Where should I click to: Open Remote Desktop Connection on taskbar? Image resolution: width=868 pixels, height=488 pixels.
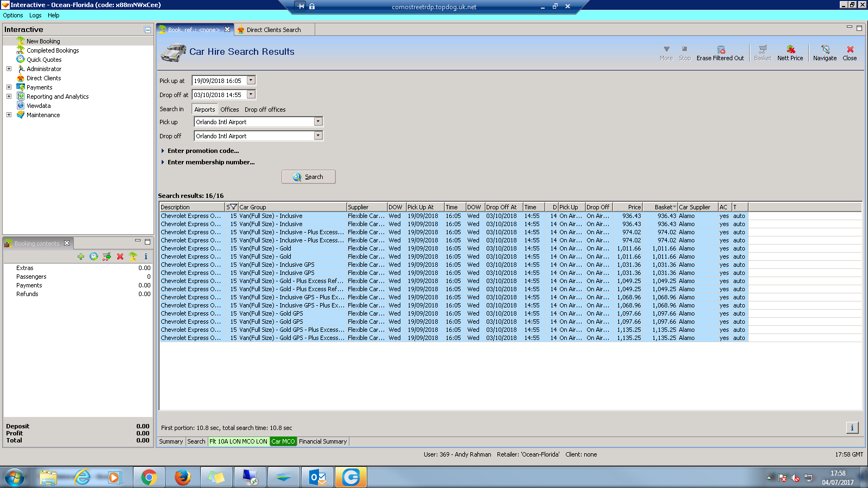point(250,477)
